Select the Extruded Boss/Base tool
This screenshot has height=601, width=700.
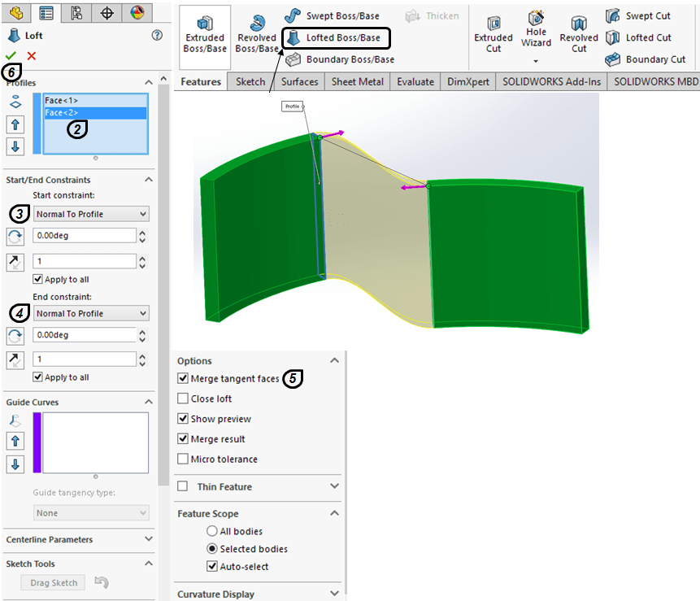pyautogui.click(x=204, y=31)
